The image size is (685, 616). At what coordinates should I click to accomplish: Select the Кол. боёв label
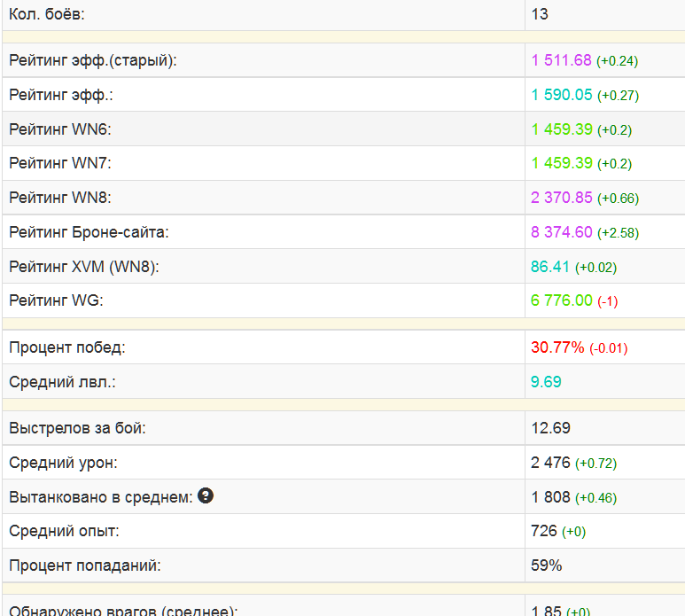pyautogui.click(x=47, y=14)
